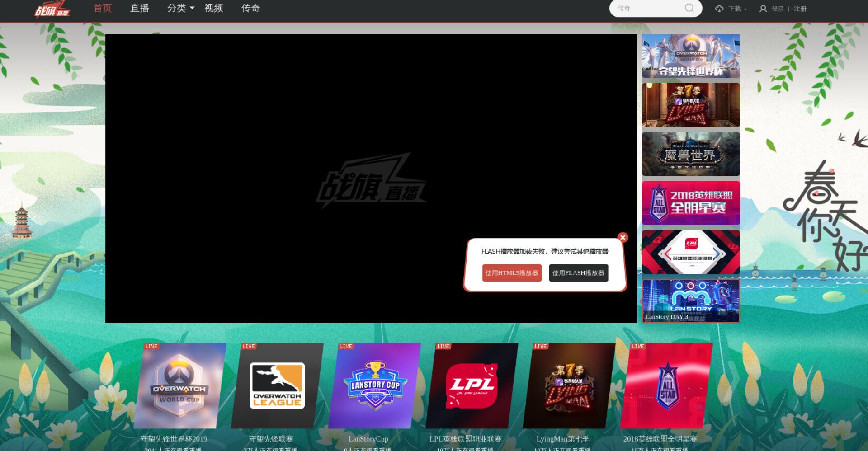Click the magnifier search icon
This screenshot has width=868, height=451.
pyautogui.click(x=689, y=8)
